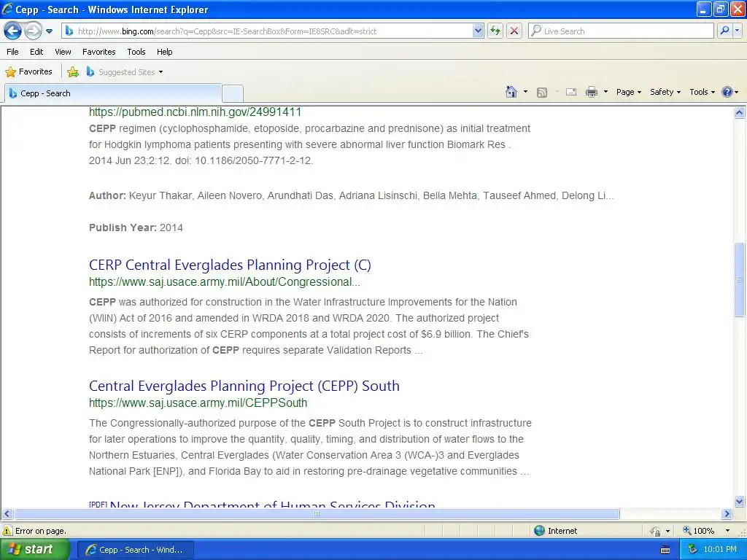Click the Back navigation button
The image size is (747, 560).
tap(13, 31)
